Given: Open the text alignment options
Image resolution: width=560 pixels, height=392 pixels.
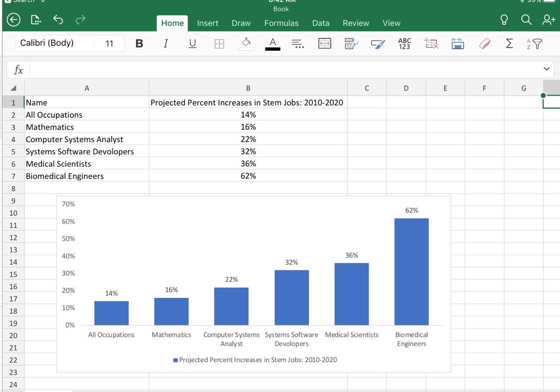Looking at the screenshot, I should click(x=298, y=44).
